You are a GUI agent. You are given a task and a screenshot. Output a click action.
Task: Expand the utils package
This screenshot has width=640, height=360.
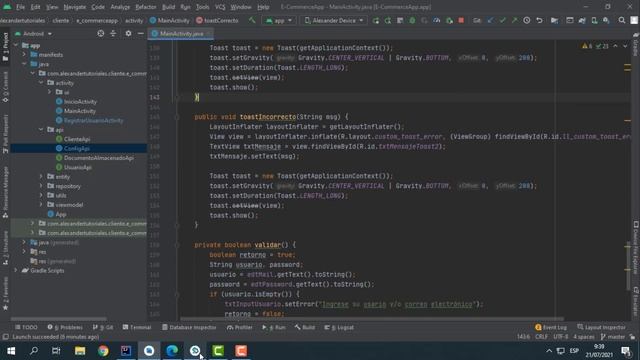[x=41, y=195]
